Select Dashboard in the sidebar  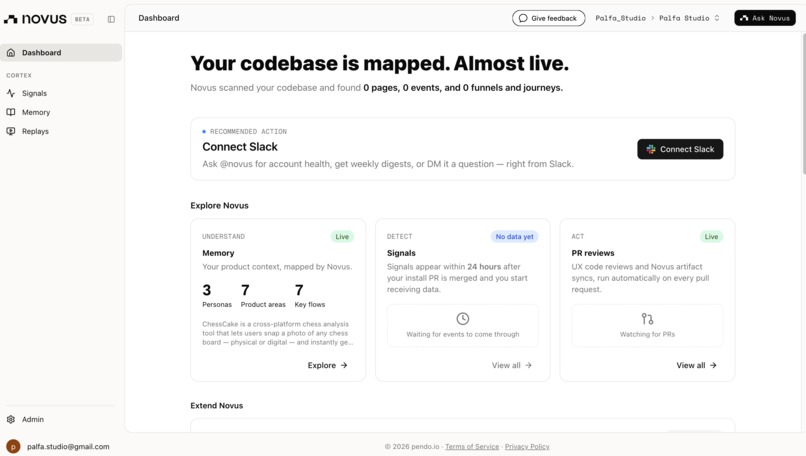point(61,52)
